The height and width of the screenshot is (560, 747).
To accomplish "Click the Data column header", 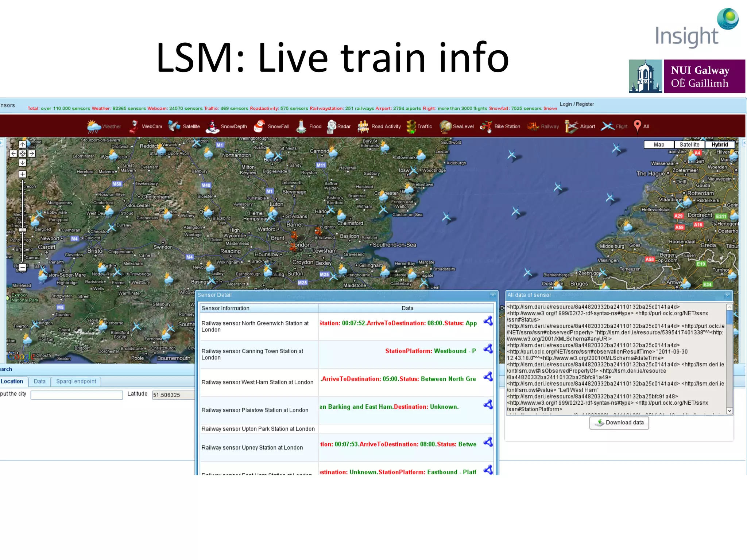I will [407, 308].
